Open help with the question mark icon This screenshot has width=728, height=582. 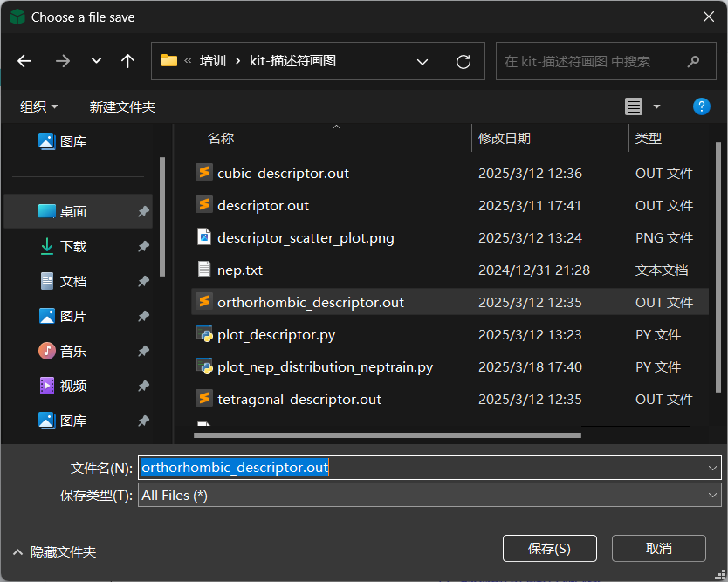pyautogui.click(x=701, y=106)
